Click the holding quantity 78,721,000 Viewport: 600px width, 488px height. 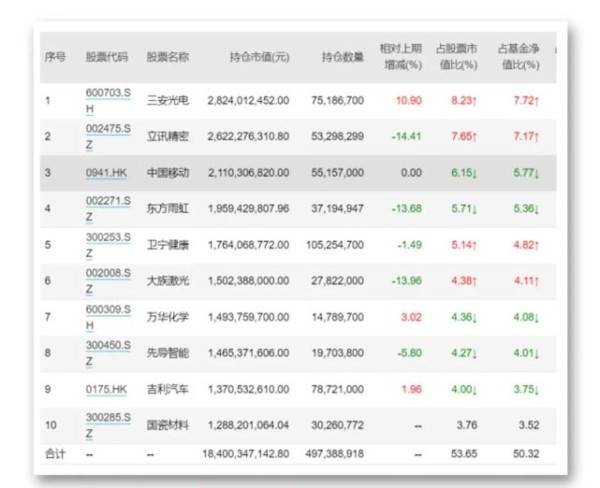coord(338,390)
